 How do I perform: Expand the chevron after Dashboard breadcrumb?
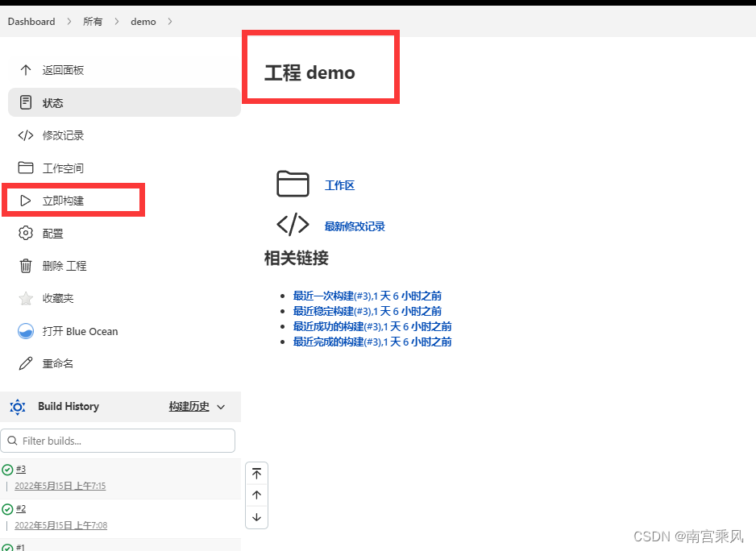click(69, 21)
